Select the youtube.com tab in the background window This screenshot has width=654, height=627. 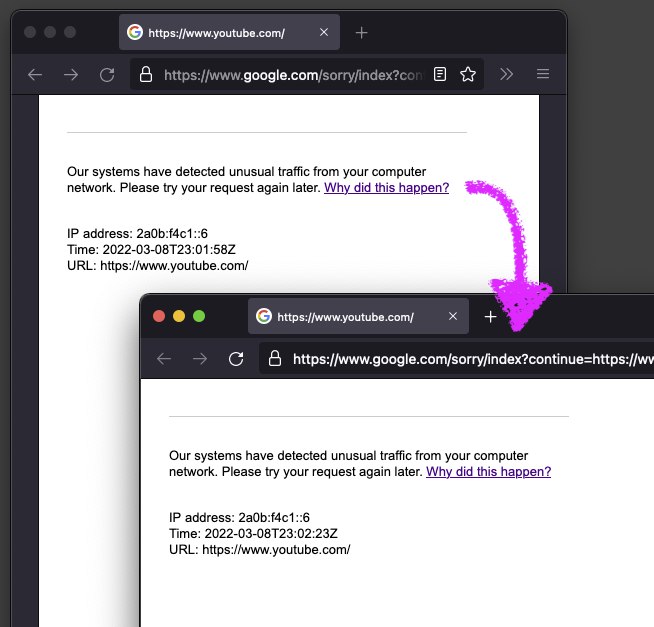[x=229, y=32]
